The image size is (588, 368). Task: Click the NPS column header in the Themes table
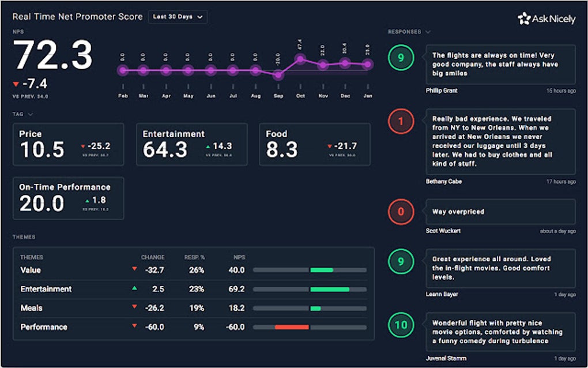click(x=239, y=257)
